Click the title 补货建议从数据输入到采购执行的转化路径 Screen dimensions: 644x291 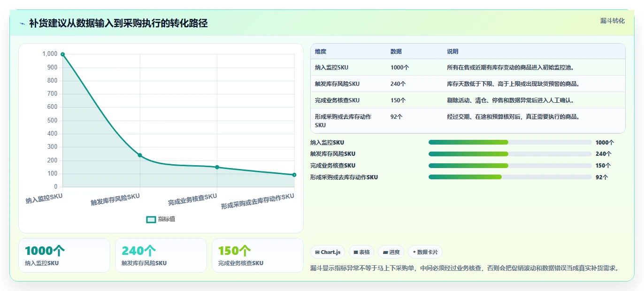[x=118, y=23]
